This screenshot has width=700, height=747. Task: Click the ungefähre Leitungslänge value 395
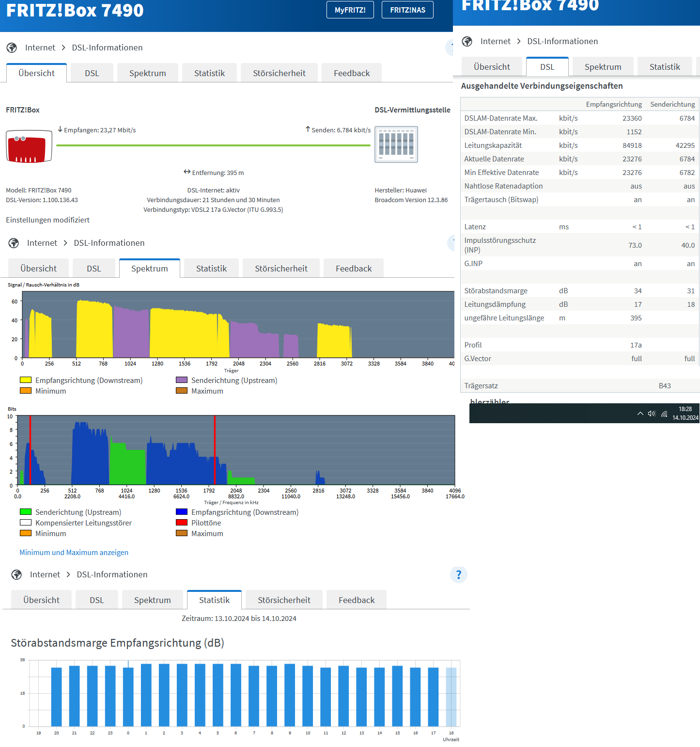(636, 318)
